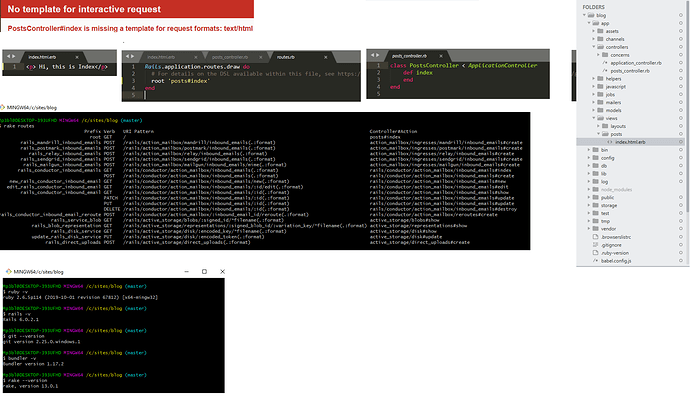Click the FOLDERS sidebar heading
This screenshot has width=690, height=401.
click(x=594, y=7)
